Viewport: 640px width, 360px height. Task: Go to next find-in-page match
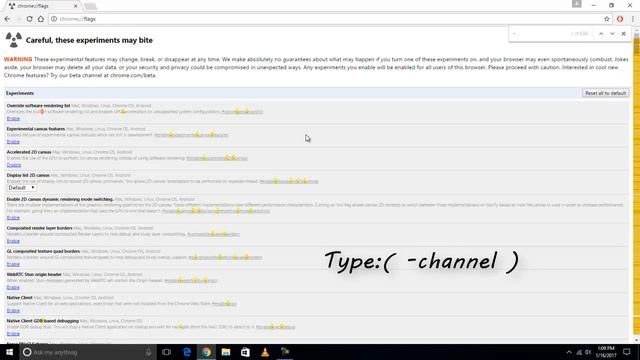[612, 34]
